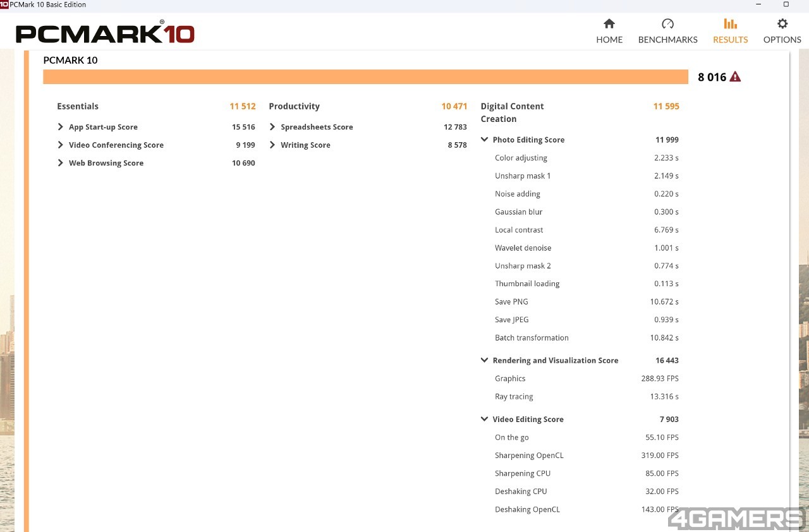
Task: Click the warning triangle beside score 8 016
Action: [735, 77]
